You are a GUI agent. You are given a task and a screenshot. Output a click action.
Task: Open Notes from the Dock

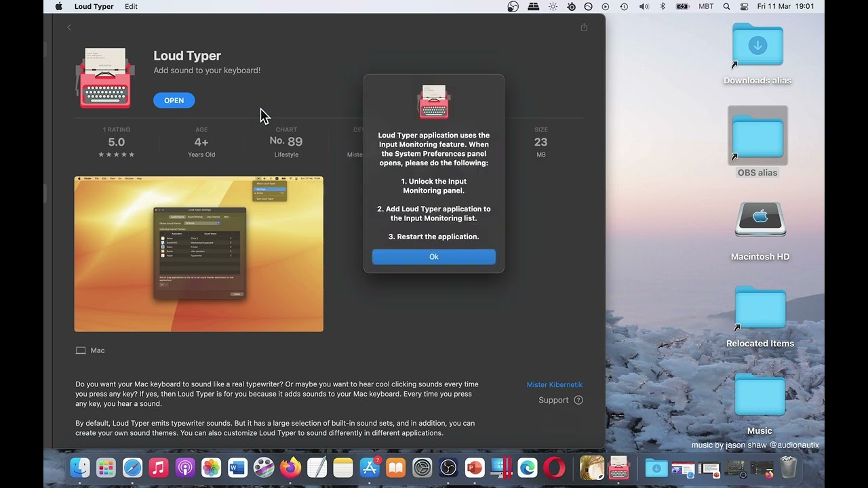pos(343,468)
